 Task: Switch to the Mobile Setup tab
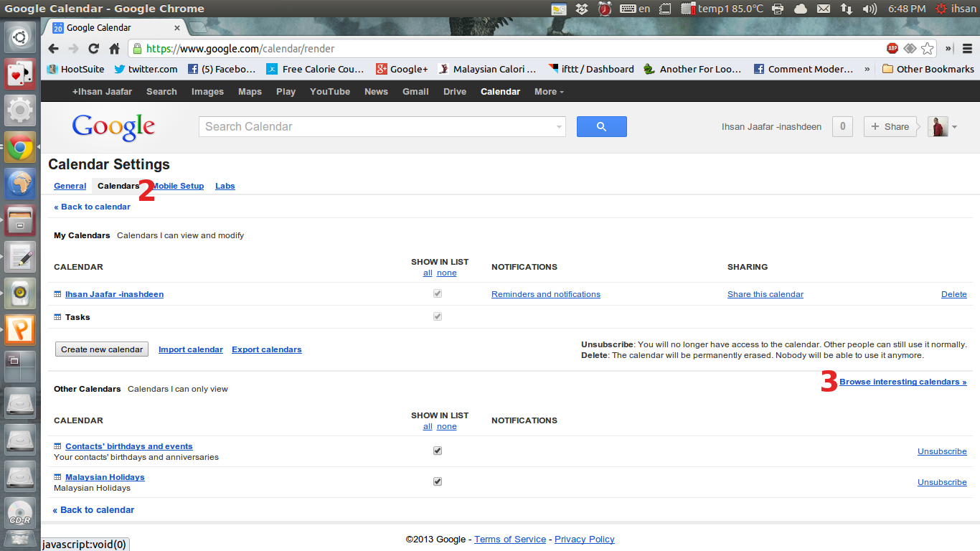(178, 186)
